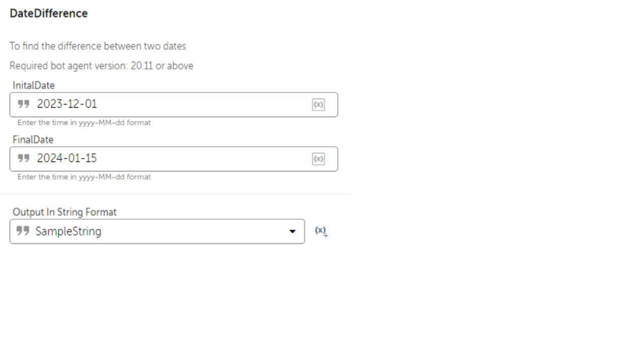Click the quote icon in FinalDate field

pyautogui.click(x=24, y=158)
